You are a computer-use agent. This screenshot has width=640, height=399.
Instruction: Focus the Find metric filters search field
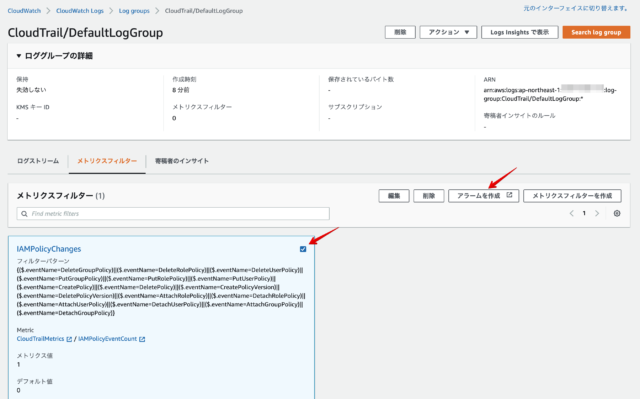tap(173, 214)
